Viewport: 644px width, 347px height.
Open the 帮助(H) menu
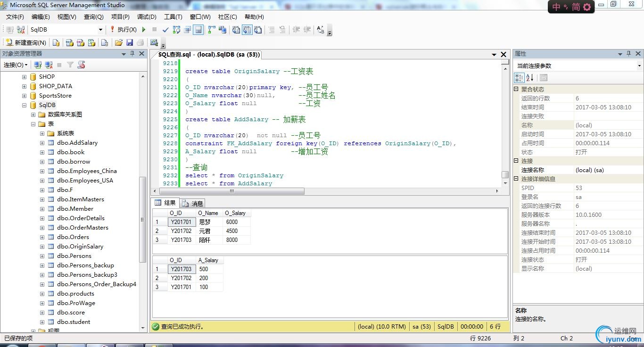254,17
